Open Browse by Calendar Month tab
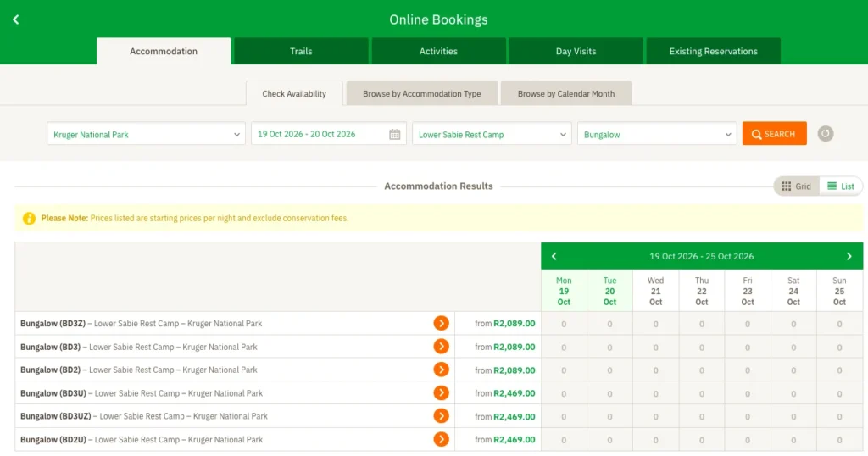868x456 pixels. [565, 93]
